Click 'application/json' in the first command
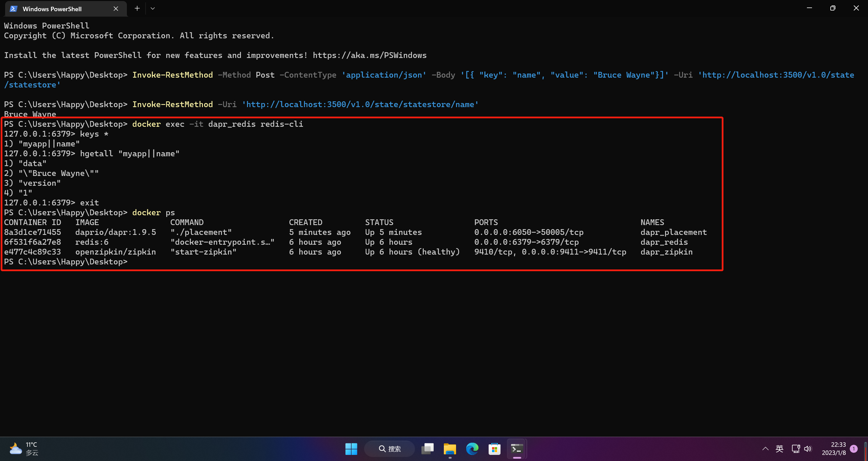The height and width of the screenshot is (461, 868). [x=384, y=75]
